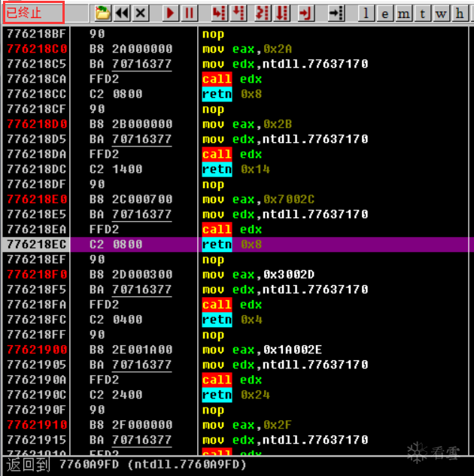The image size is (474, 476).
Task: Select instruction mov eax,0x2F
Action: pos(248,425)
